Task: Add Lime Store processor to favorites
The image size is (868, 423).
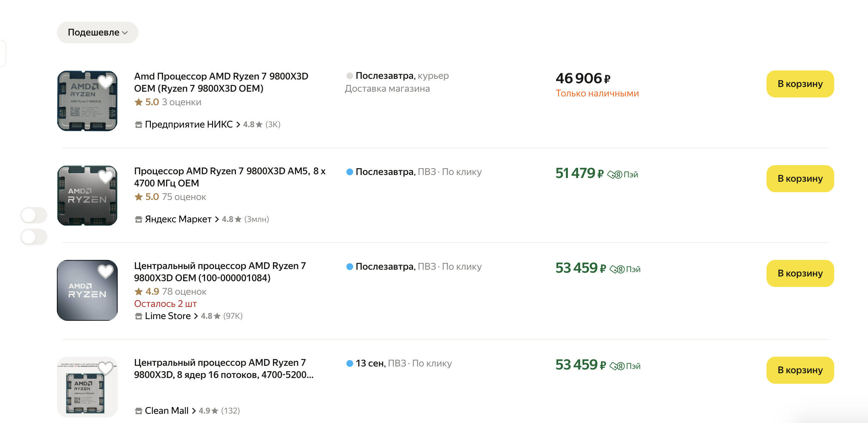Action: pos(105,271)
